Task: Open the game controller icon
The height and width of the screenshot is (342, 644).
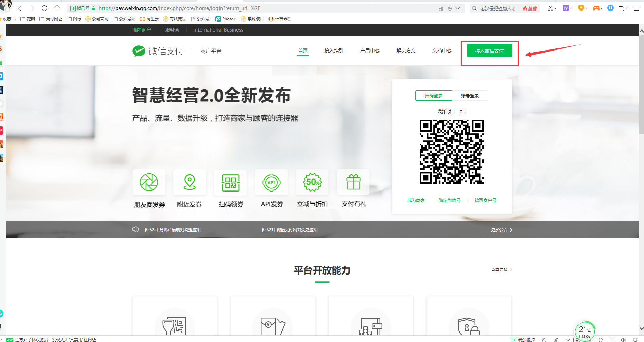Action: pyautogui.click(x=596, y=8)
